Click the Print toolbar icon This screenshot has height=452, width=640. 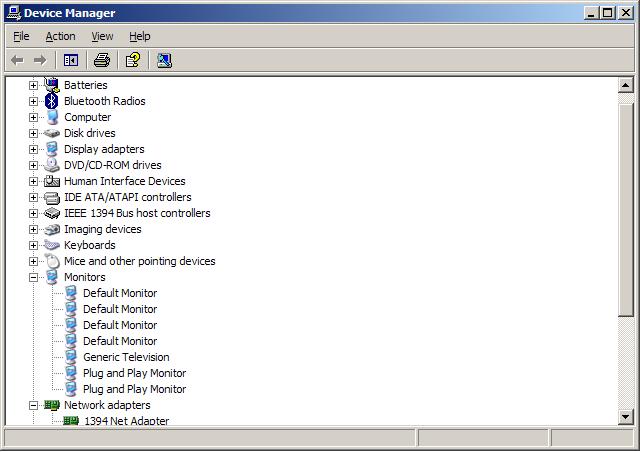point(102,60)
